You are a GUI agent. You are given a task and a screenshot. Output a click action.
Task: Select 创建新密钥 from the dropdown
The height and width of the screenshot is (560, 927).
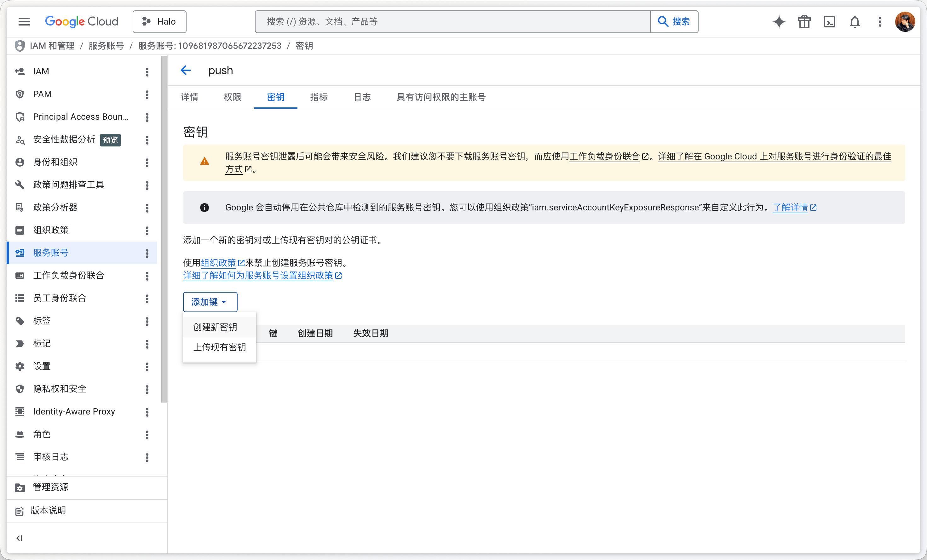tap(219, 327)
